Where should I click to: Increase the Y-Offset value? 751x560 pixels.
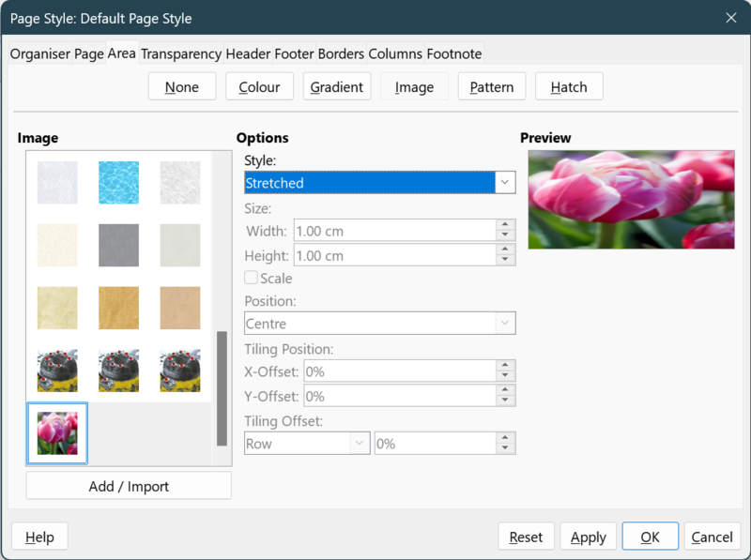505,390
